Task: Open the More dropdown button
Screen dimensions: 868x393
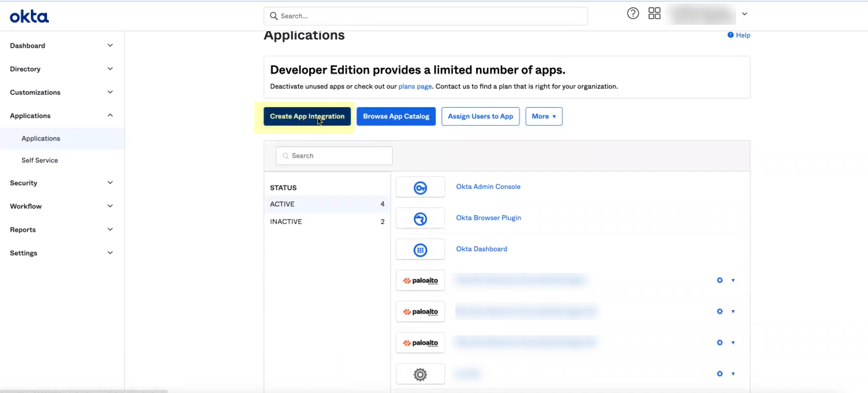Action: pos(544,116)
